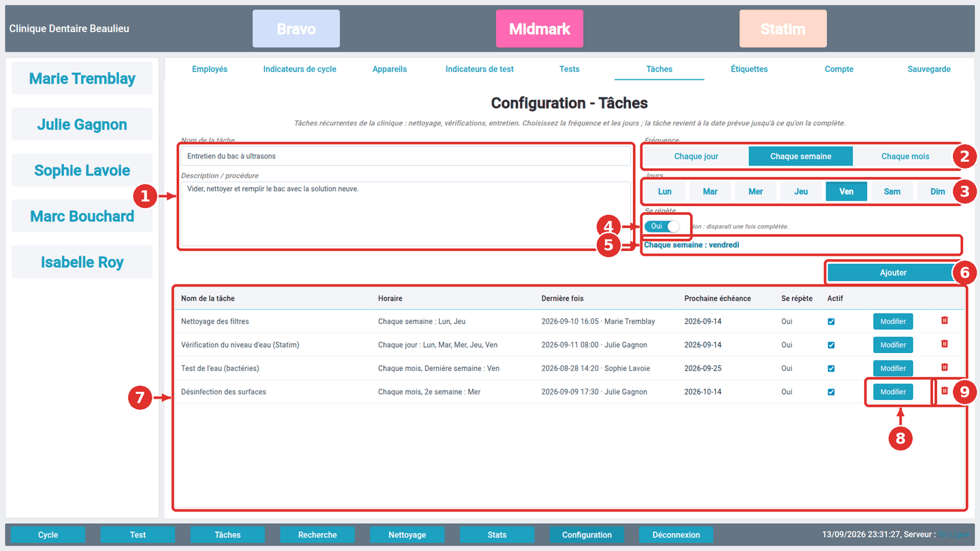Open the Sauvegarde tab
This screenshot has width=980, height=551.
(929, 69)
